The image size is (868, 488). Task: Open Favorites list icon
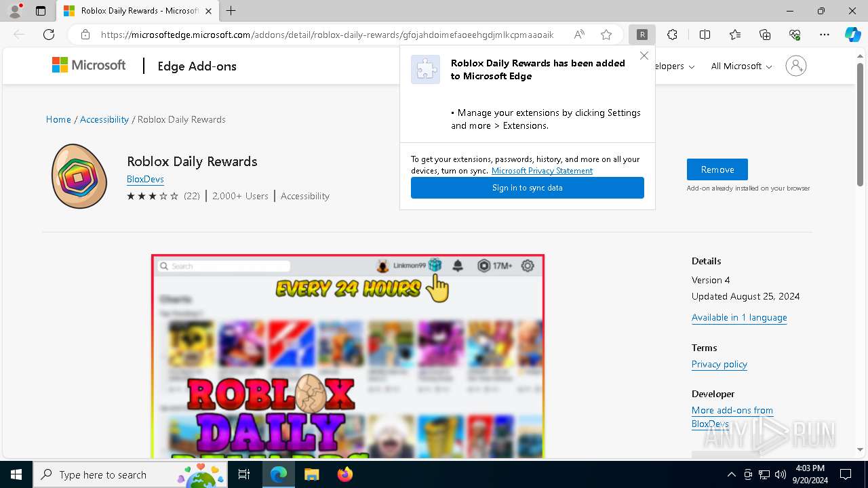[x=735, y=35]
